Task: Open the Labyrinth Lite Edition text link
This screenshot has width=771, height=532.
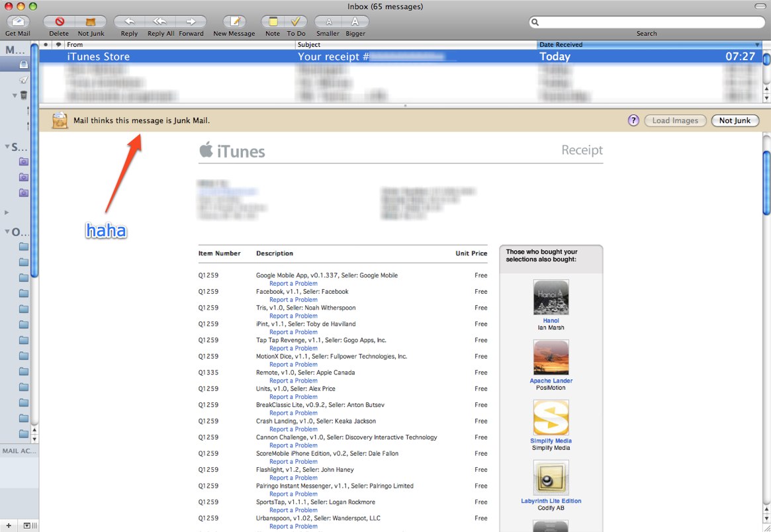Action: click(551, 500)
